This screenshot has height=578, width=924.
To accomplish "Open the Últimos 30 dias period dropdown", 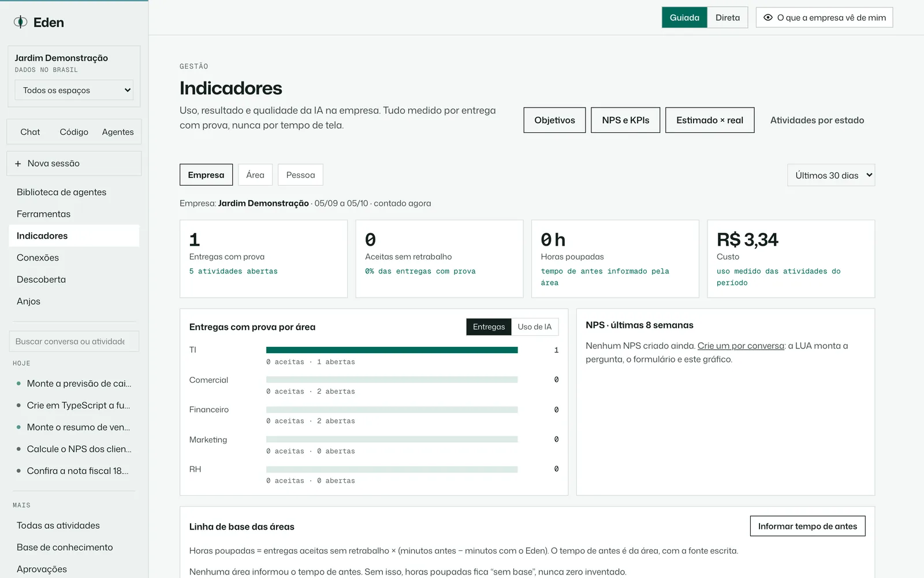I will 831,175.
